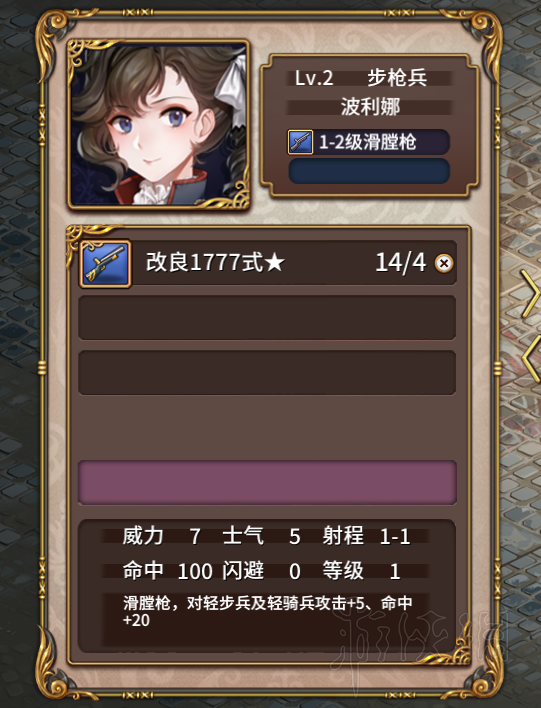Remove equipped weapon with the X button

[444, 263]
